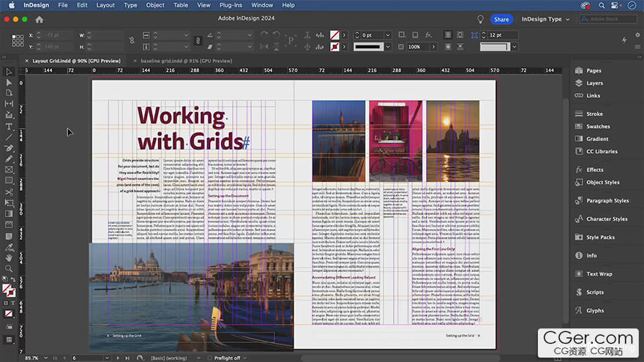This screenshot has height=362, width=644.
Task: Toggle formatting affects container or text
Action: point(9,303)
